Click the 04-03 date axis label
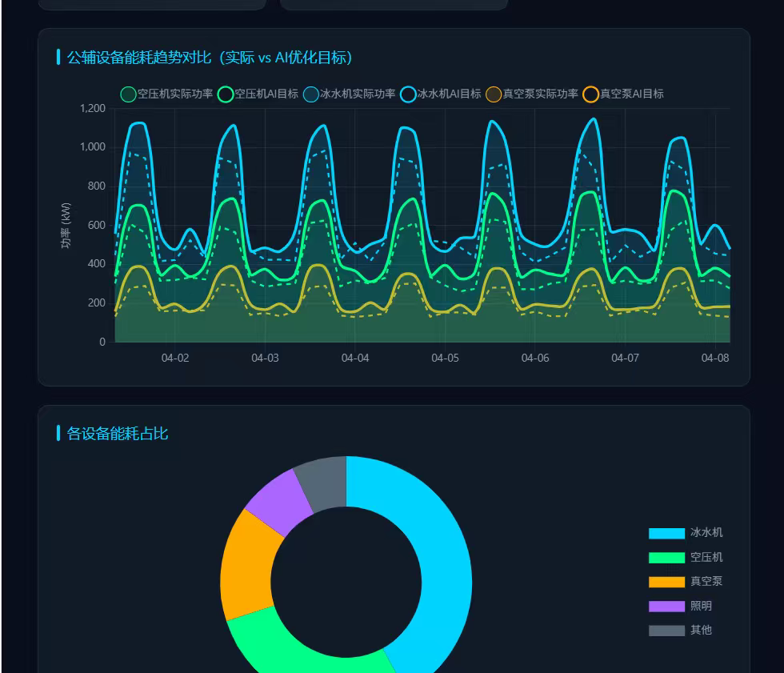 265,358
